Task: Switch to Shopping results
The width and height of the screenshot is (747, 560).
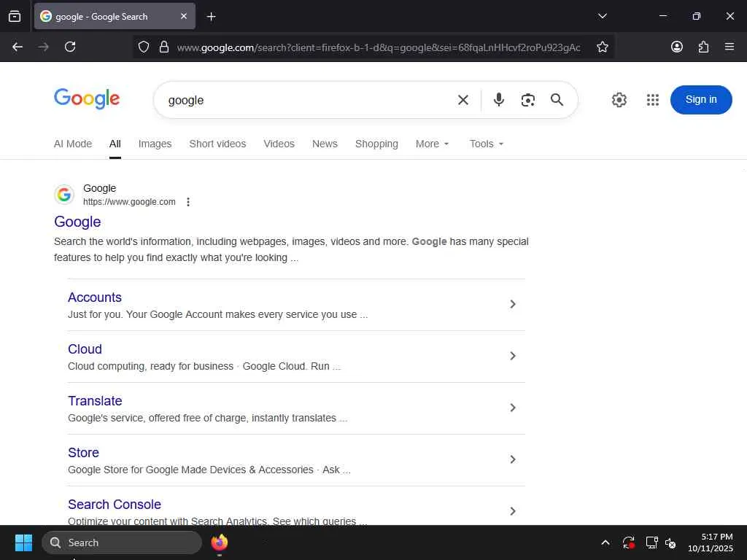Action: (376, 144)
